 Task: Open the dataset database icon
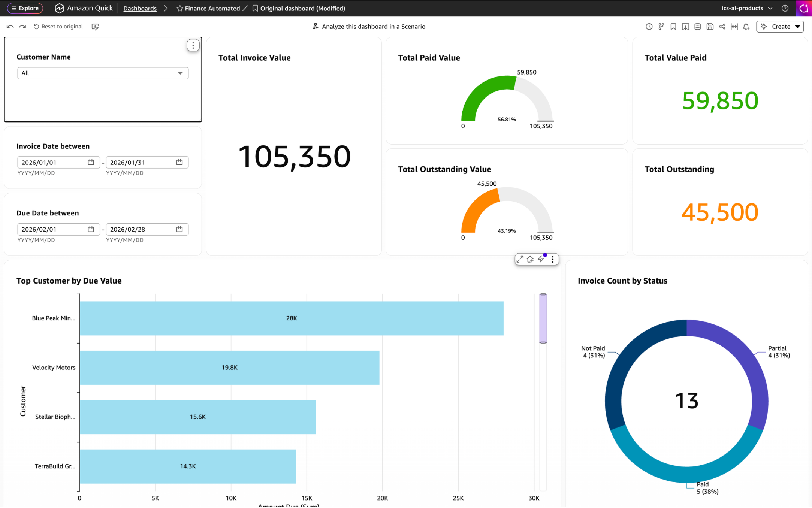[697, 27]
